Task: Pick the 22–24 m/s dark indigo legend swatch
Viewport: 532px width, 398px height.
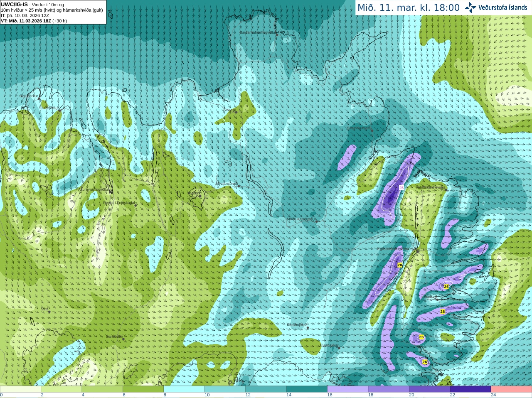Action: 470,389
